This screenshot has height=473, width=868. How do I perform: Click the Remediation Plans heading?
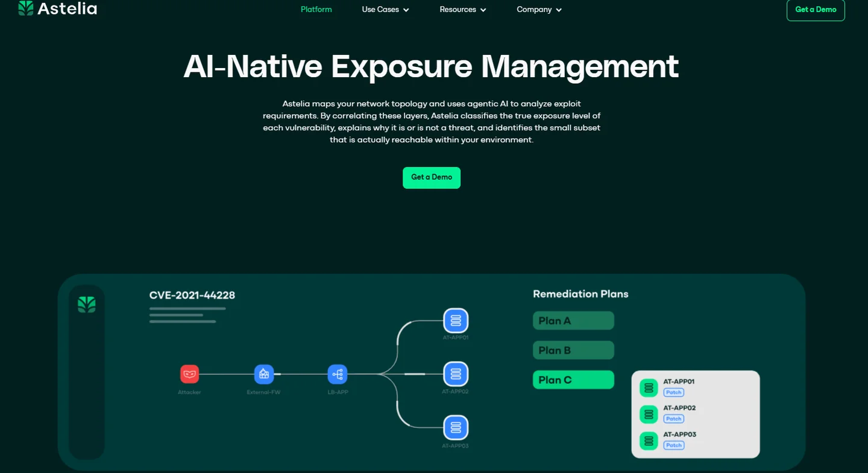coord(580,294)
